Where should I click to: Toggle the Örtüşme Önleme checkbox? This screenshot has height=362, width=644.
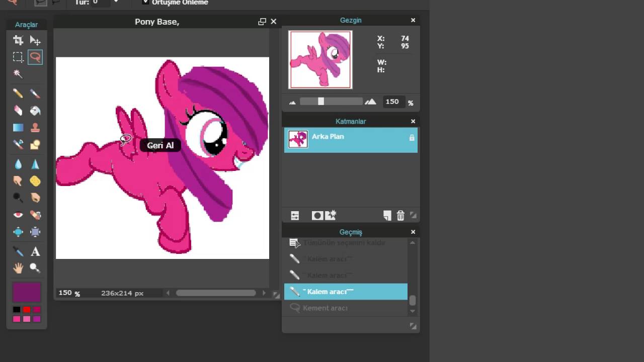click(145, 2)
